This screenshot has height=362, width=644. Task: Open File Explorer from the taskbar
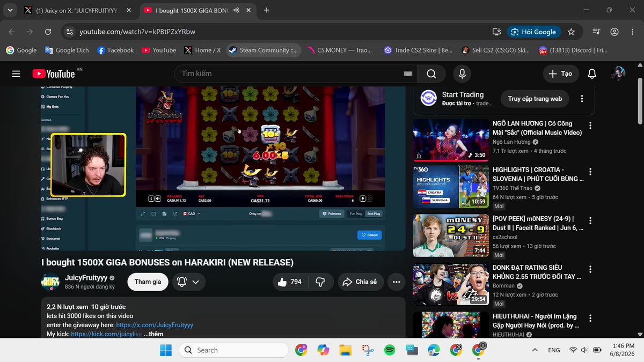click(345, 350)
